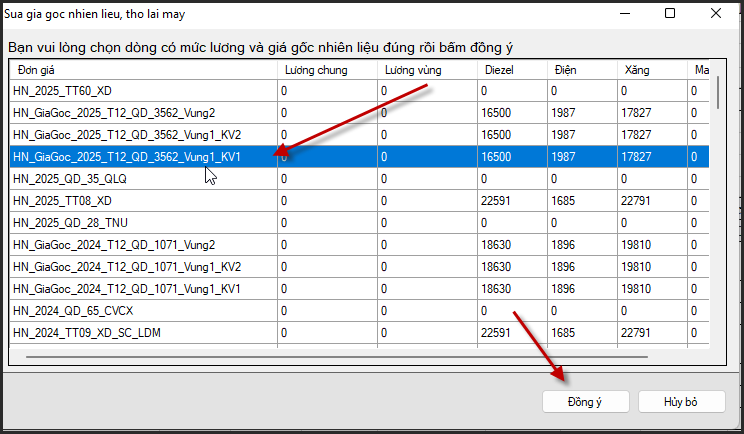Select row HN_GiaGoc_2024_T12_QD_1071_Vung1_KV2

(126, 267)
